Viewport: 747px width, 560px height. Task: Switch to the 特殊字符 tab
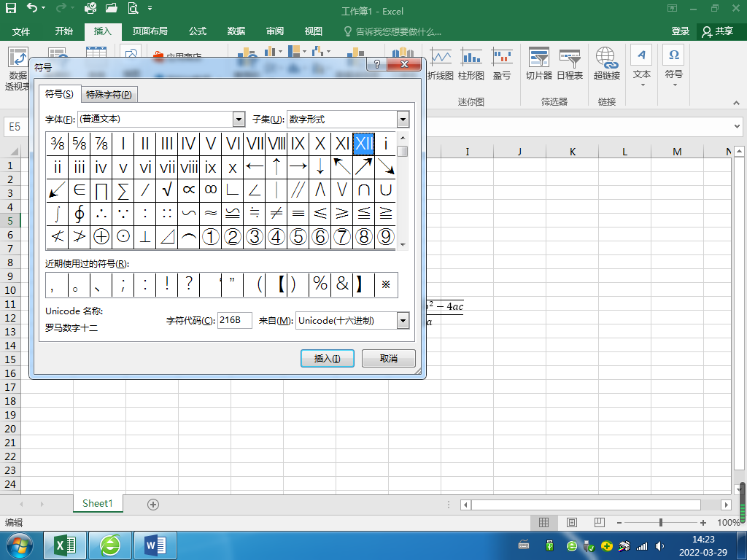[x=109, y=94]
